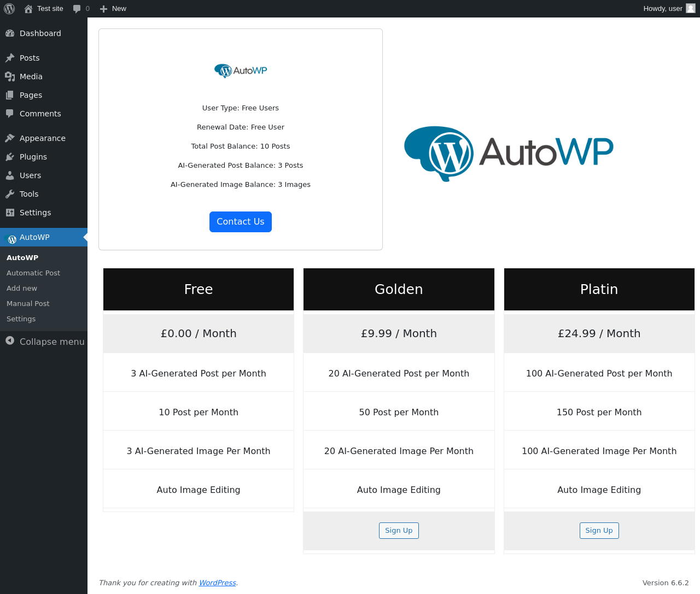
Task: Click '50 Post per Month' text
Action: [x=399, y=412]
